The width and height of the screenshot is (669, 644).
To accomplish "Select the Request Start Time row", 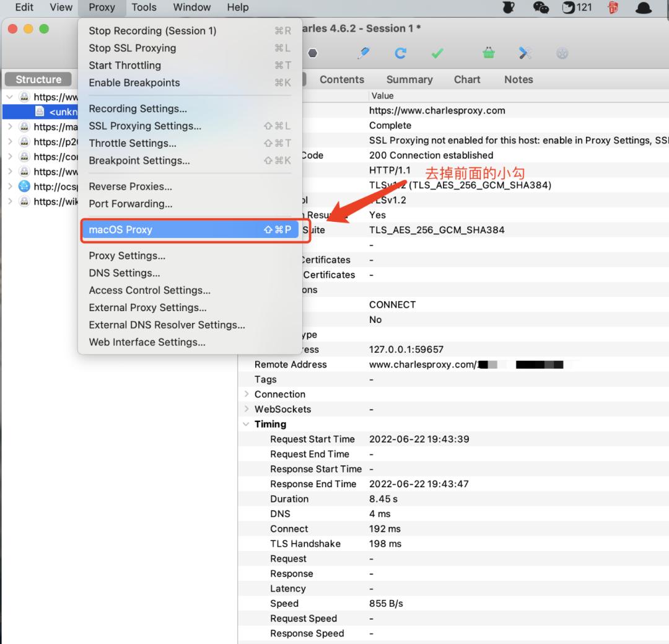I will point(453,439).
